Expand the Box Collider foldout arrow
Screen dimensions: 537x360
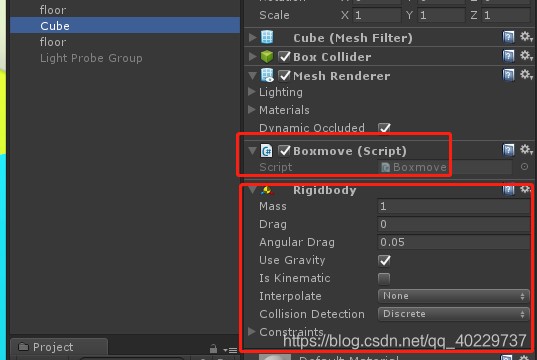(x=252, y=57)
